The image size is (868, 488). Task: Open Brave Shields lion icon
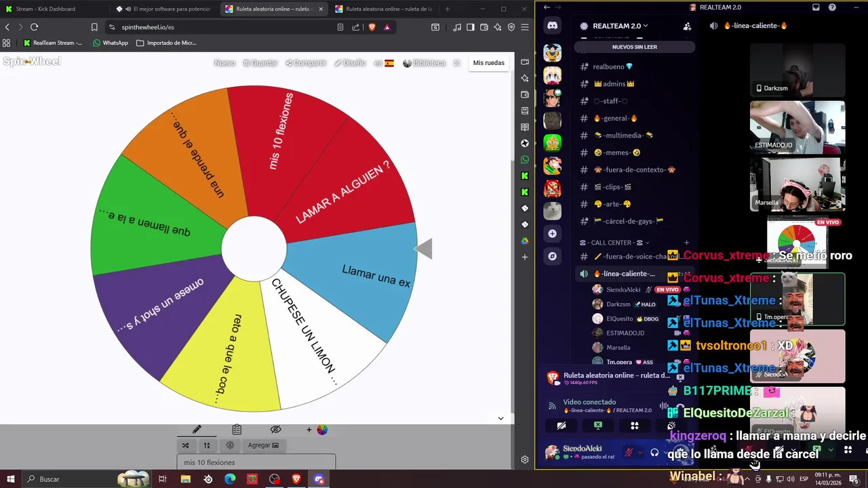click(372, 27)
